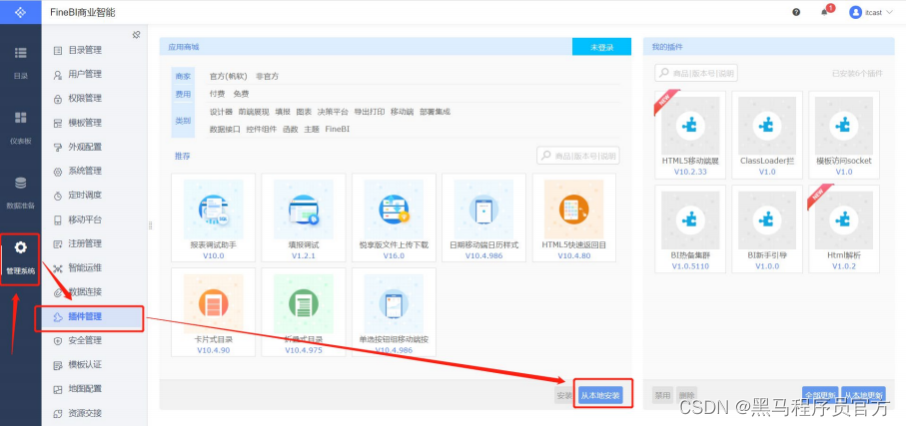
Task: Pin the sidebar menu with the pin icon
Action: pyautogui.click(x=136, y=35)
